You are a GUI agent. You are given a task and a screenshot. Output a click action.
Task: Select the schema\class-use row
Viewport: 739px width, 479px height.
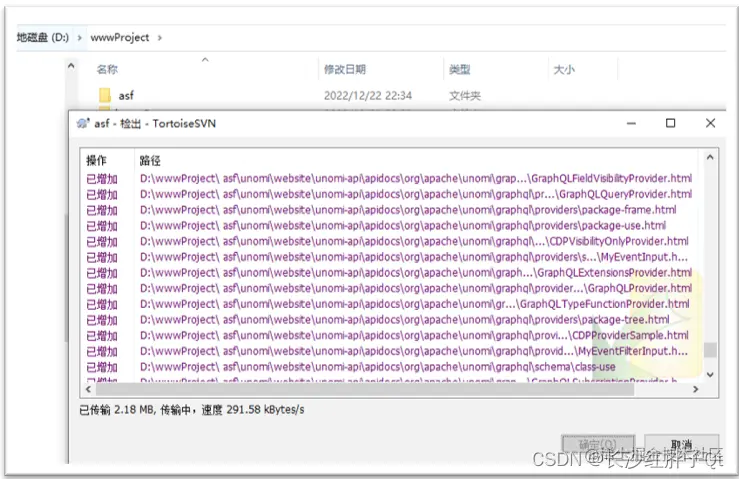(389, 367)
